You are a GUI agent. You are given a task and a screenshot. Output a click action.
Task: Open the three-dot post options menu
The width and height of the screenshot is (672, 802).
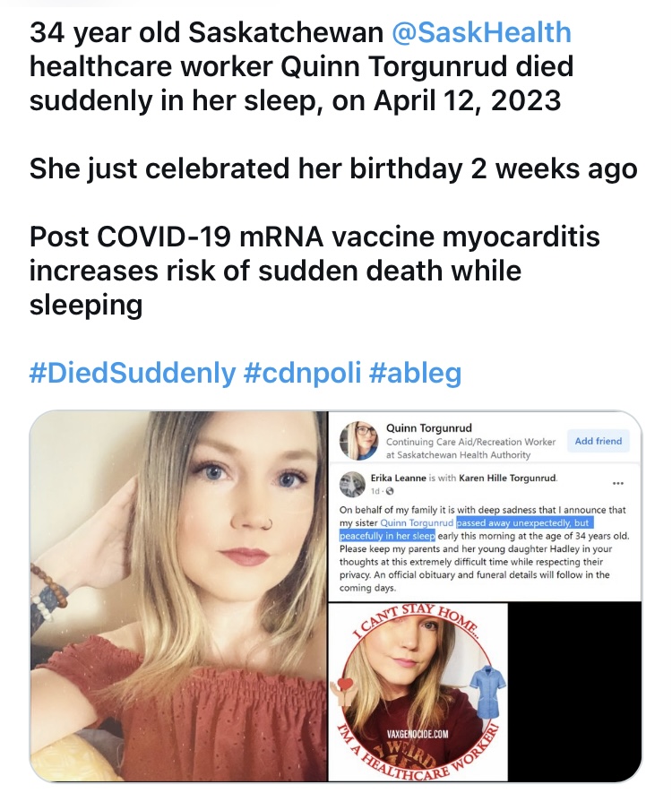616,481
